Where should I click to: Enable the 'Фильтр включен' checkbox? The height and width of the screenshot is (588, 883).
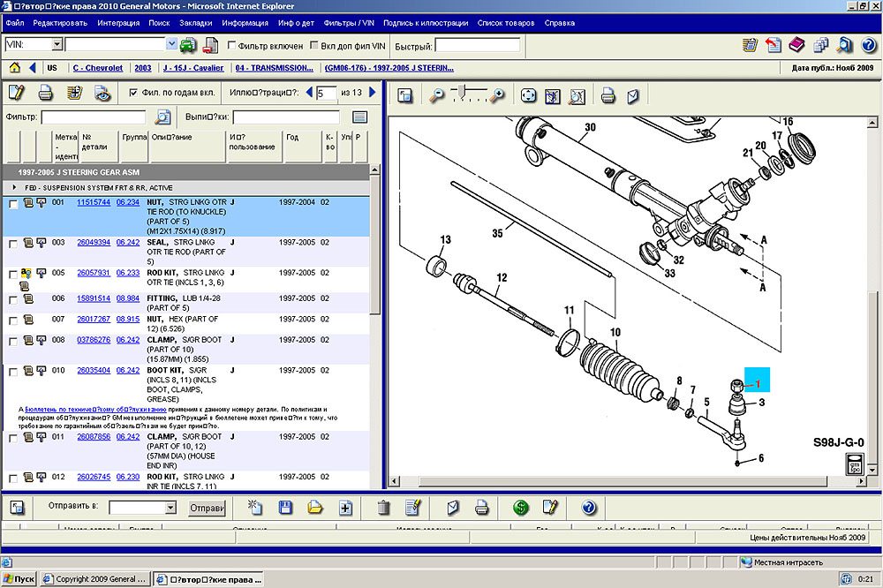(232, 45)
